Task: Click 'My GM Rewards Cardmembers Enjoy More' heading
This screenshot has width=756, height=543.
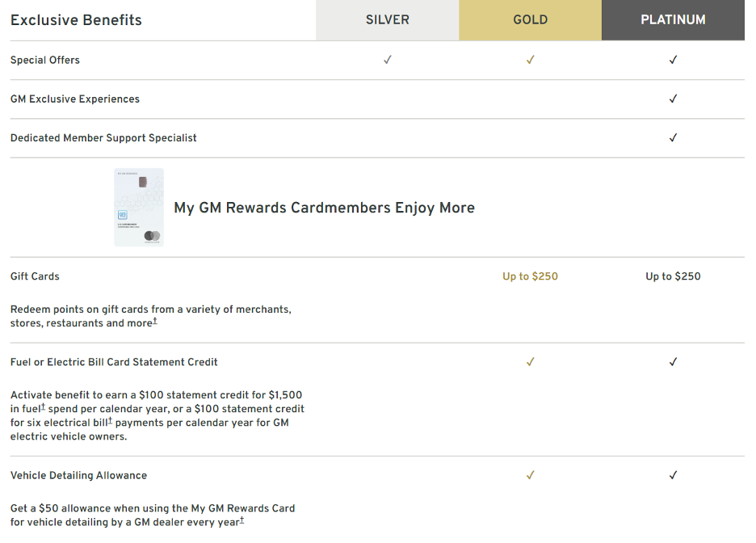Action: (x=324, y=208)
